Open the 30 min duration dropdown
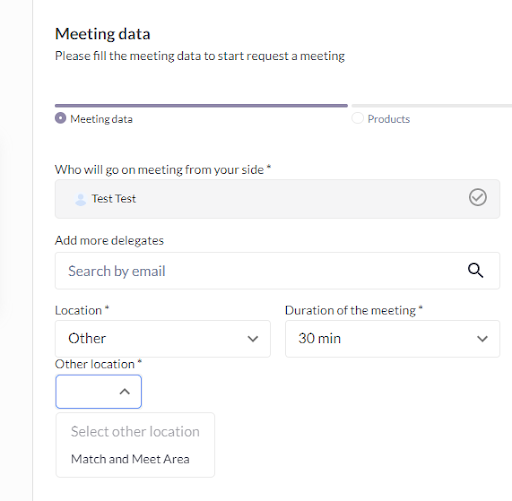This screenshot has width=512, height=501. [392, 339]
